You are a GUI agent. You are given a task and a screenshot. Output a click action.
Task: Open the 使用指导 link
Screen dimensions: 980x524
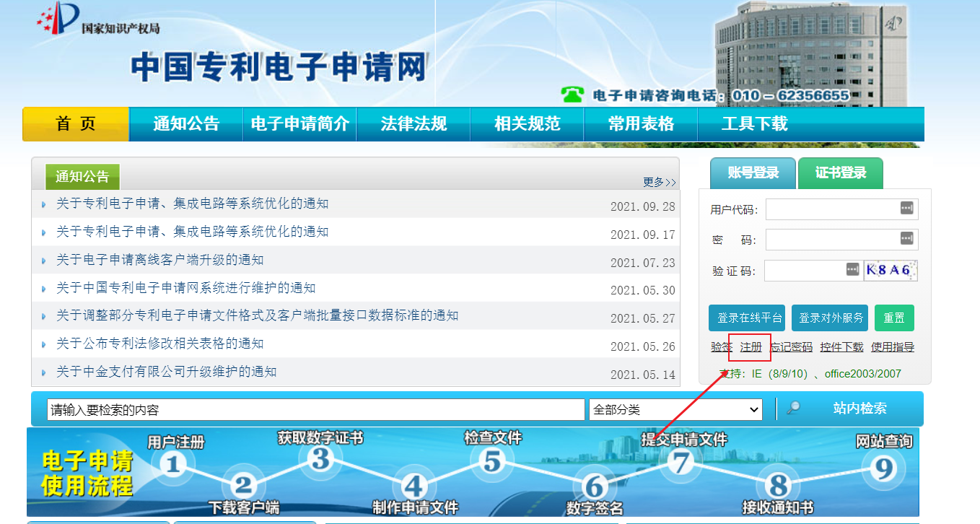pyautogui.click(x=893, y=347)
